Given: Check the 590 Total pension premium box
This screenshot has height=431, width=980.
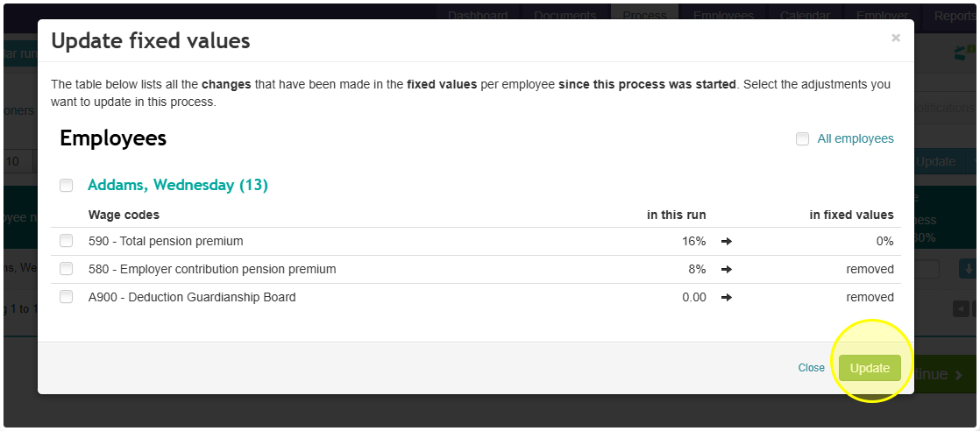Looking at the screenshot, I should pos(67,241).
